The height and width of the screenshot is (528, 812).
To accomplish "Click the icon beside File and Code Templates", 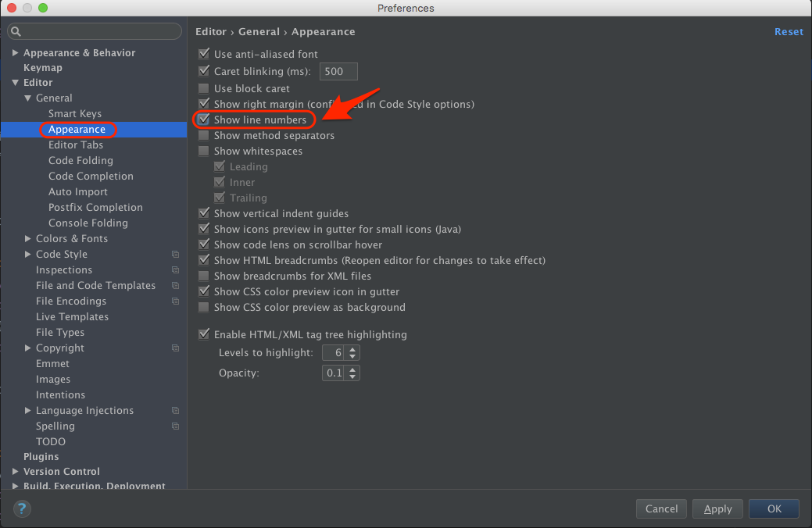I will pyautogui.click(x=175, y=285).
